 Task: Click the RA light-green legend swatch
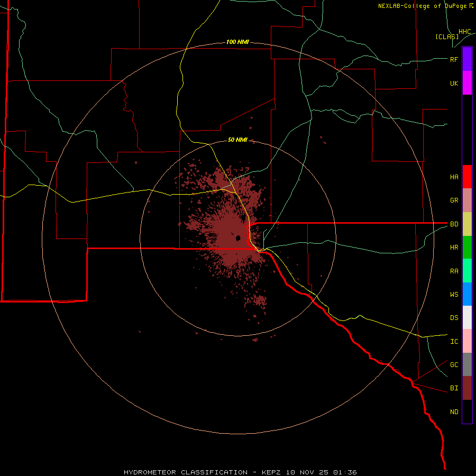[x=467, y=270]
